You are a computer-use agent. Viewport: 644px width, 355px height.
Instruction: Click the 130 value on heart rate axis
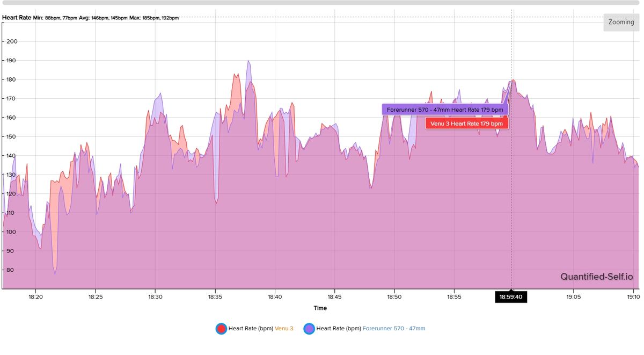click(11, 175)
